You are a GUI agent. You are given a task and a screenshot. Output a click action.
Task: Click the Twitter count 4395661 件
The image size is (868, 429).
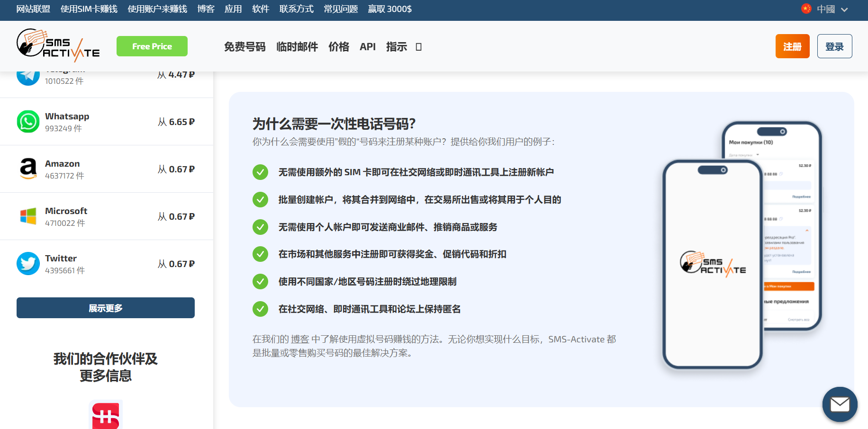(65, 270)
